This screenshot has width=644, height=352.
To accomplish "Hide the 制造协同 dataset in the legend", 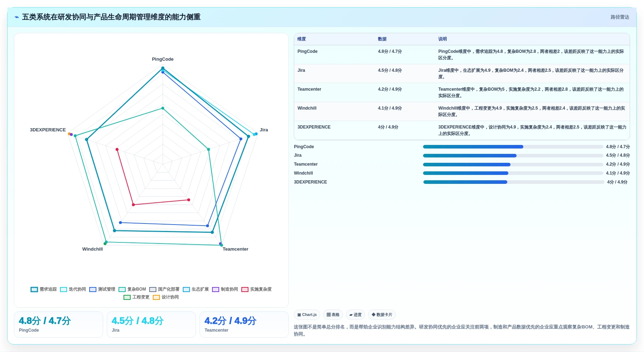I will coord(225,290).
